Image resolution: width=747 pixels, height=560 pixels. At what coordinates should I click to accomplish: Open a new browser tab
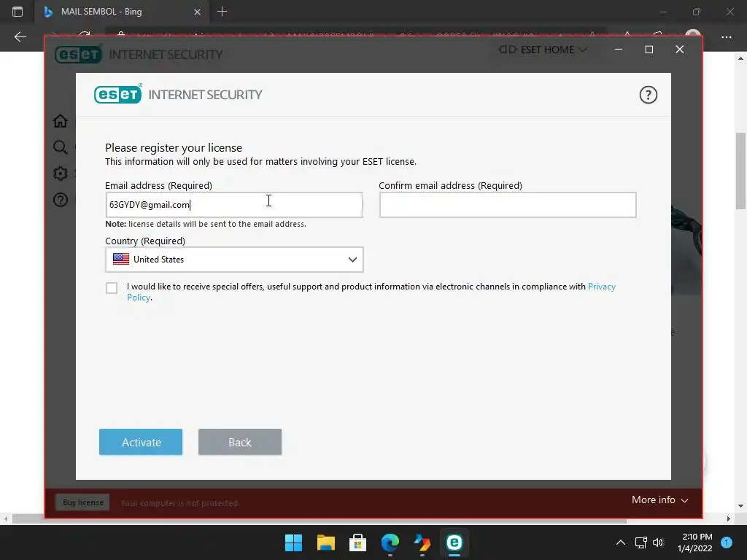[x=222, y=12]
